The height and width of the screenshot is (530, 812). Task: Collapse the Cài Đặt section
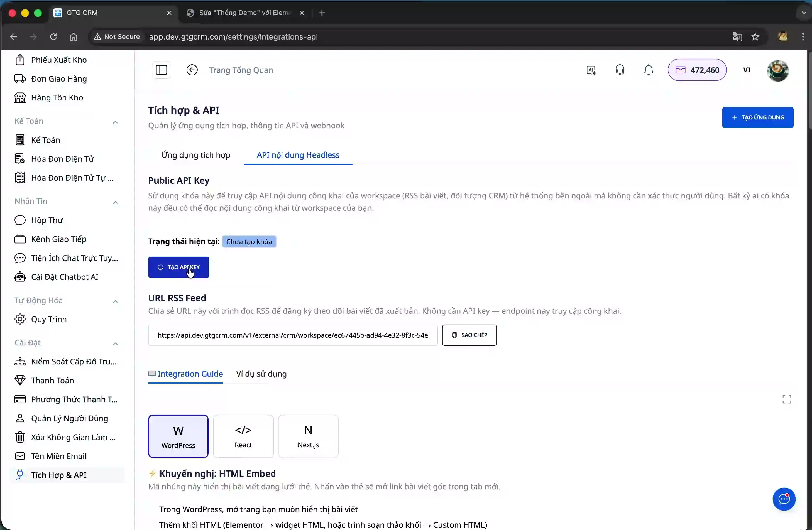[x=115, y=344]
